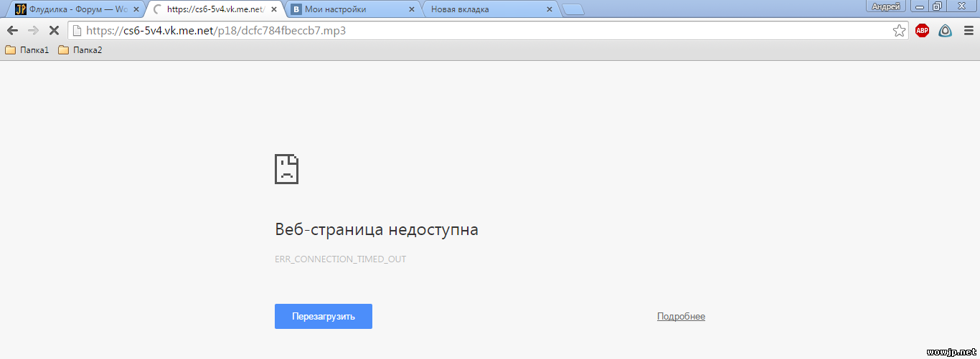The height and width of the screenshot is (359, 980).
Task: Switch to the Мои настройки tab
Action: point(344,9)
